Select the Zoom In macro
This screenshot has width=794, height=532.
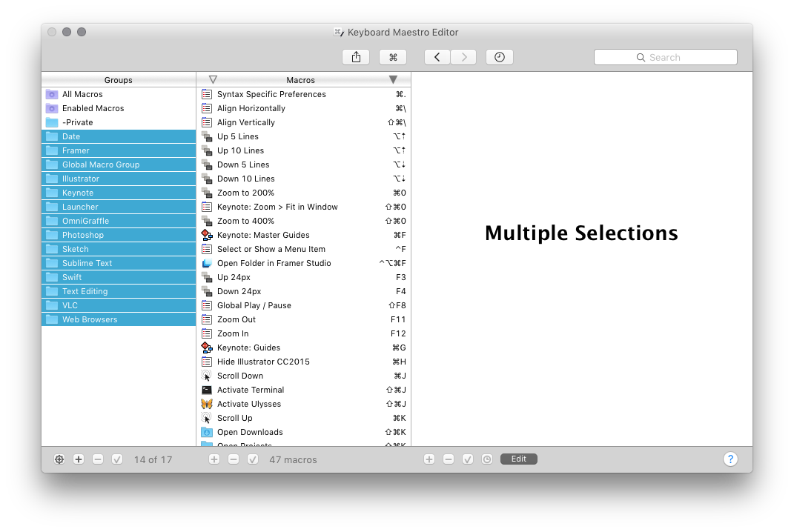pyautogui.click(x=304, y=333)
